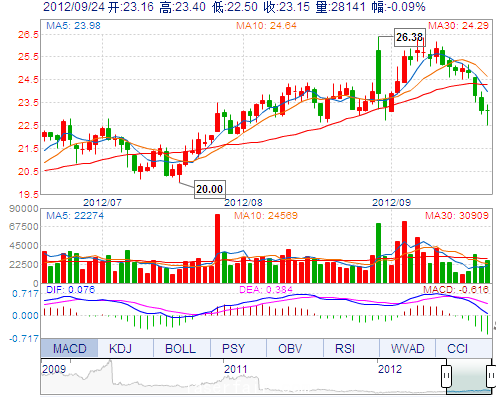The width and height of the screenshot is (496, 397).
Task: Select the MACD indicator tab
Action: pos(69,348)
